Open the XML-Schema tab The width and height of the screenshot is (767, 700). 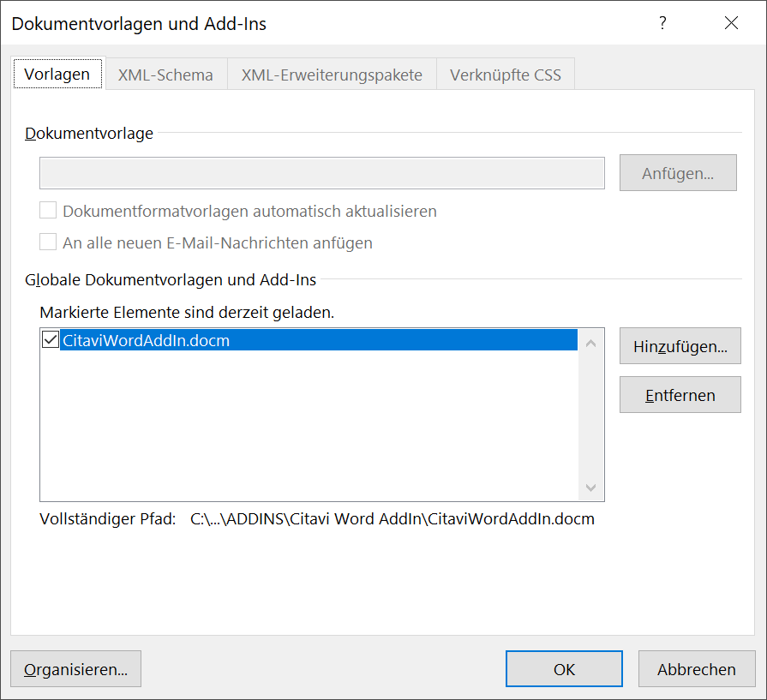tap(165, 75)
